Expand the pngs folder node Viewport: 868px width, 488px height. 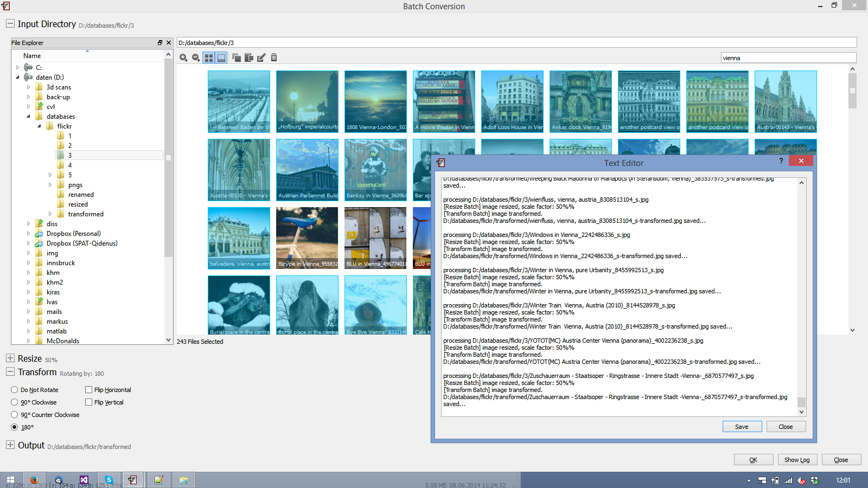click(50, 185)
